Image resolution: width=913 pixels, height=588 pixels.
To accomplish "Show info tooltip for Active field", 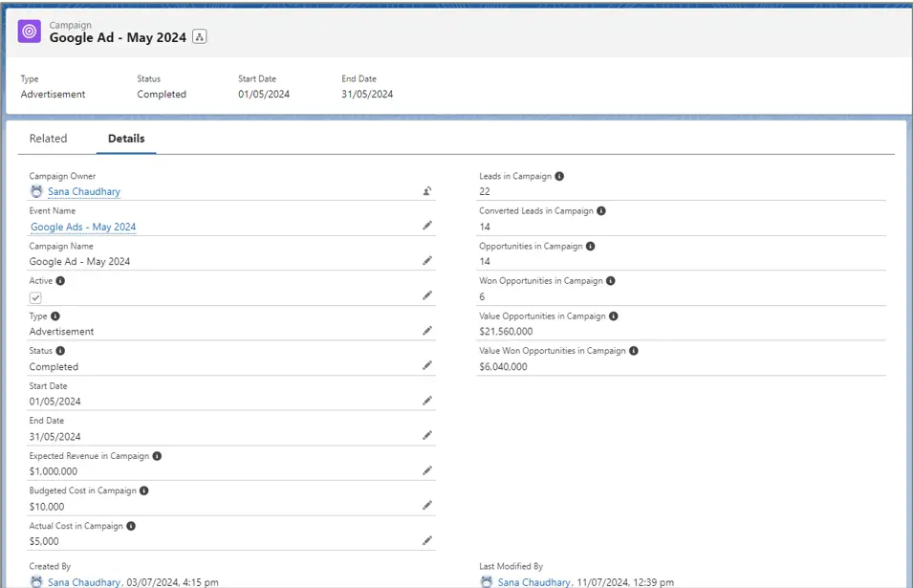I will tap(60, 280).
